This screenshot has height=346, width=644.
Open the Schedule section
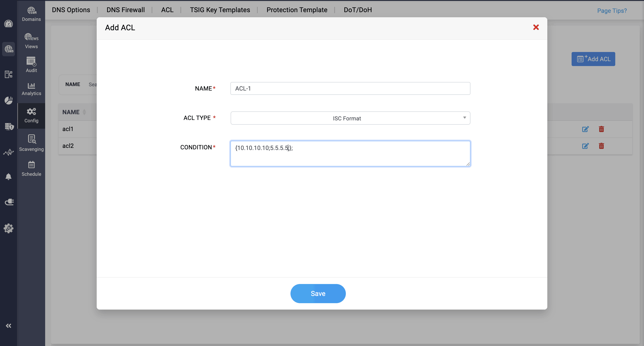(31, 169)
